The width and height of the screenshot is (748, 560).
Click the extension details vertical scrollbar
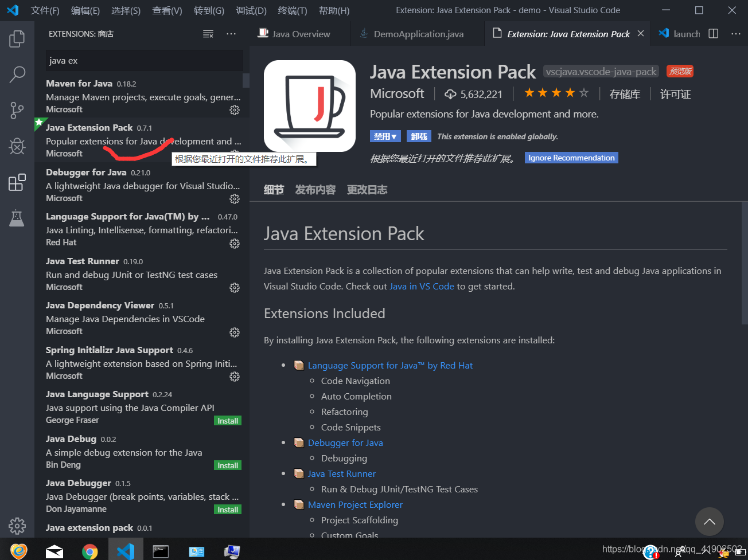pyautogui.click(x=745, y=263)
